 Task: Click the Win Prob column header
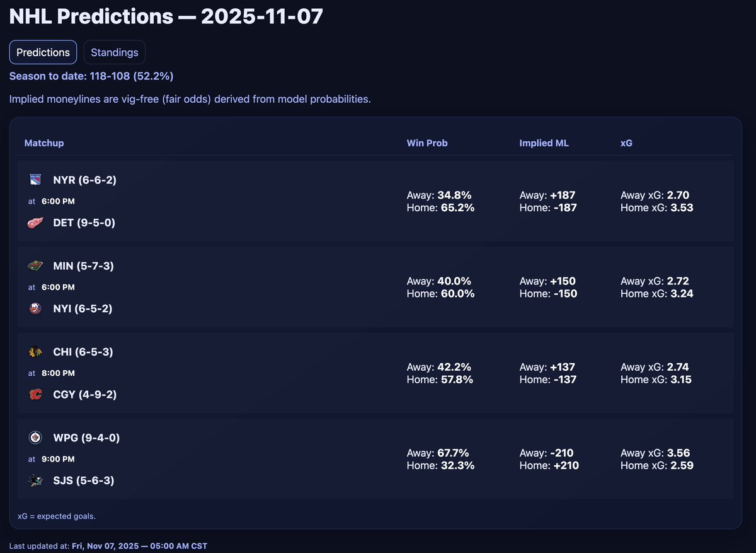[427, 143]
